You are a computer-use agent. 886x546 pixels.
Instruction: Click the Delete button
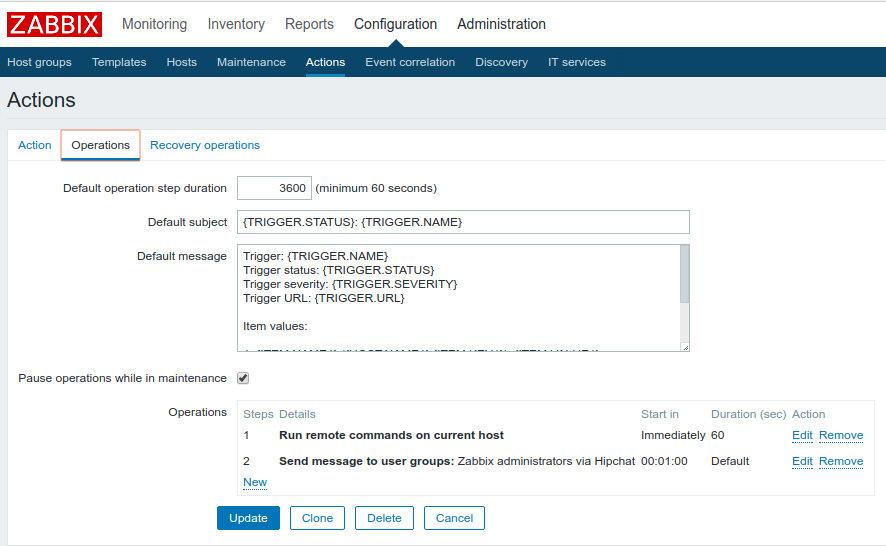[x=384, y=518]
